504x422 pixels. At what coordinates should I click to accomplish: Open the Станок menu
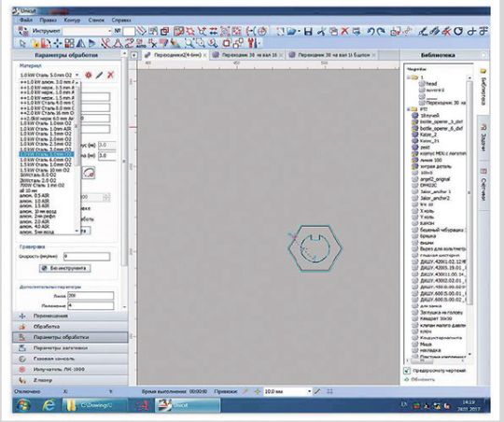tap(96, 20)
